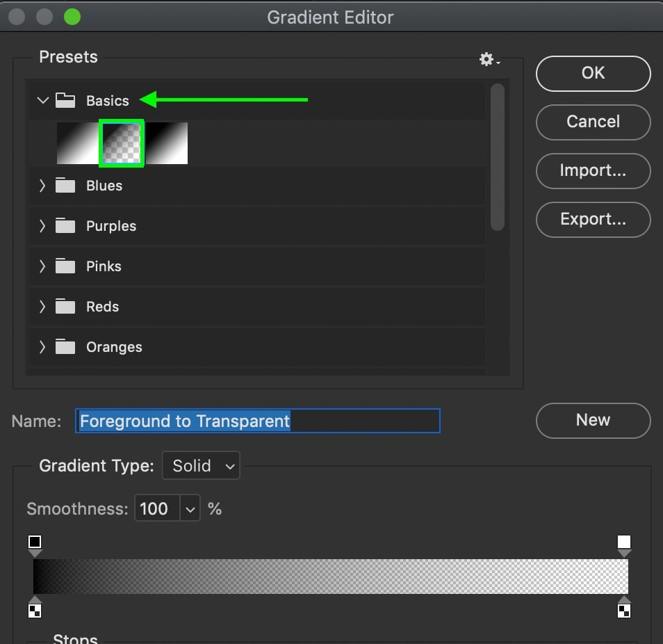Select the Black, White gradient thumbnail
The width and height of the screenshot is (663, 644).
point(166,143)
